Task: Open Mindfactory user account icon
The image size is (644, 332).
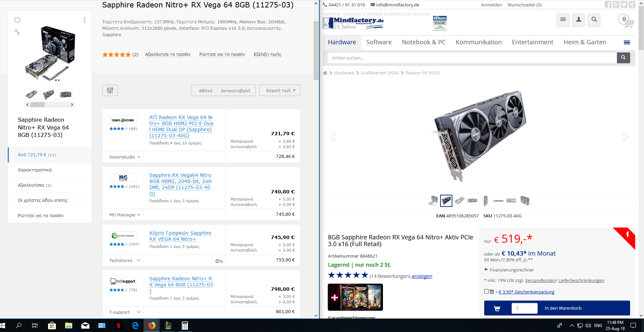Action: (578, 20)
